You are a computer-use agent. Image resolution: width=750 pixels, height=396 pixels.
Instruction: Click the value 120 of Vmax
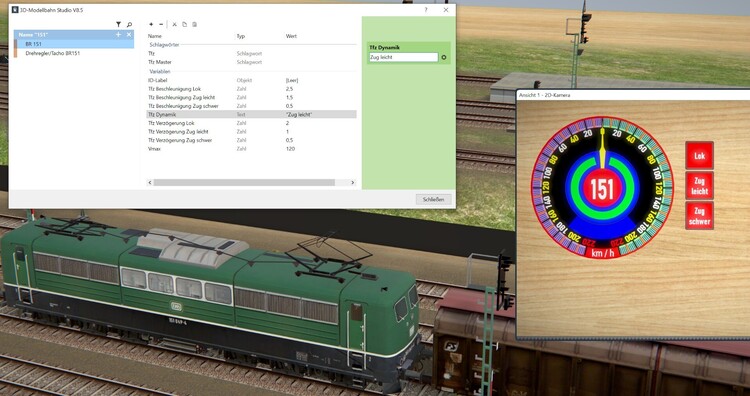290,149
